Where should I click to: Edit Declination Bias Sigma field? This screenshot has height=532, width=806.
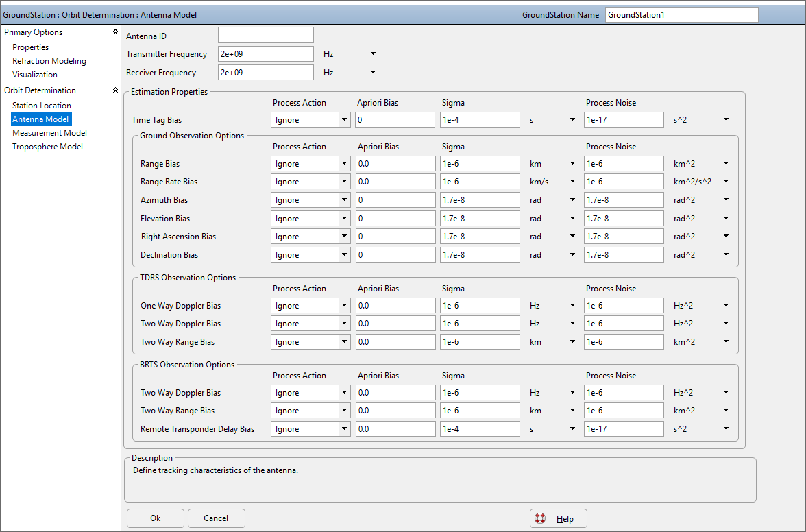(x=480, y=255)
